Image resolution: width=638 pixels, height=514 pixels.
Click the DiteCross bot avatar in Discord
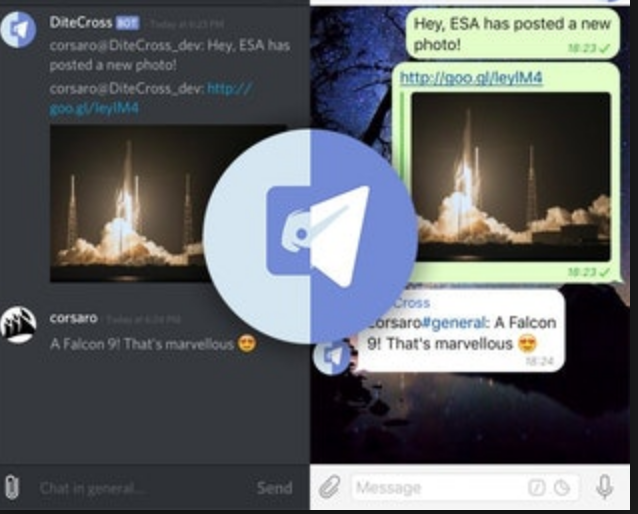point(18,30)
